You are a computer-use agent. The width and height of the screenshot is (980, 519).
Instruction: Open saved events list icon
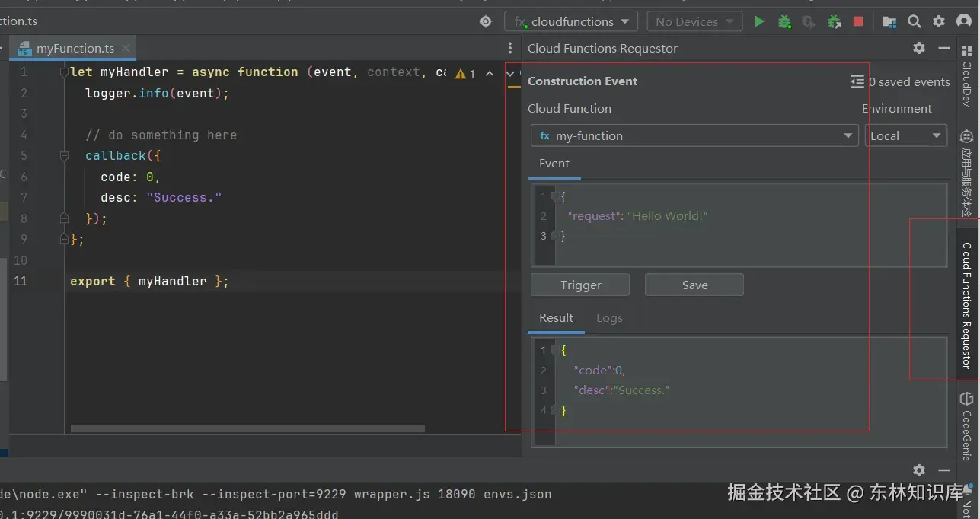coord(857,81)
